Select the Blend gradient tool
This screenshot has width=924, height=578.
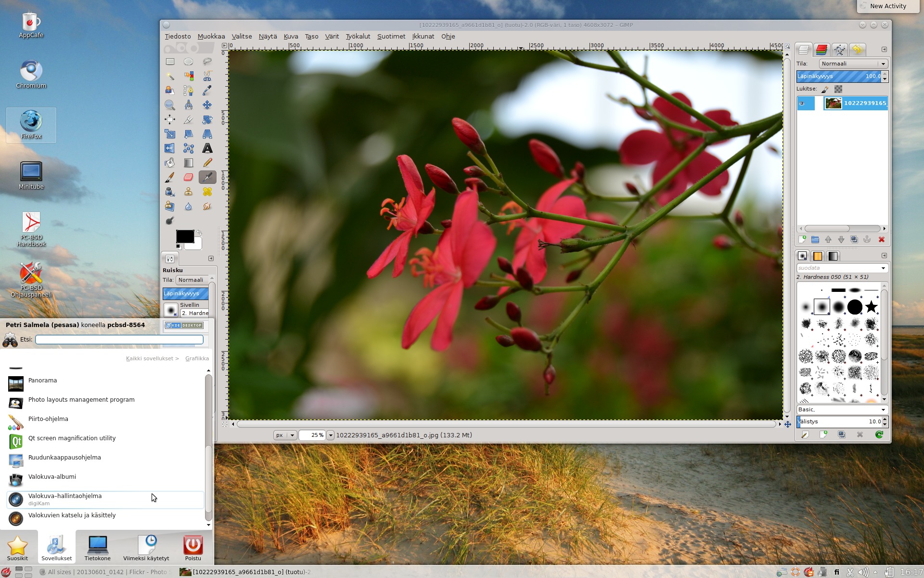coord(188,163)
